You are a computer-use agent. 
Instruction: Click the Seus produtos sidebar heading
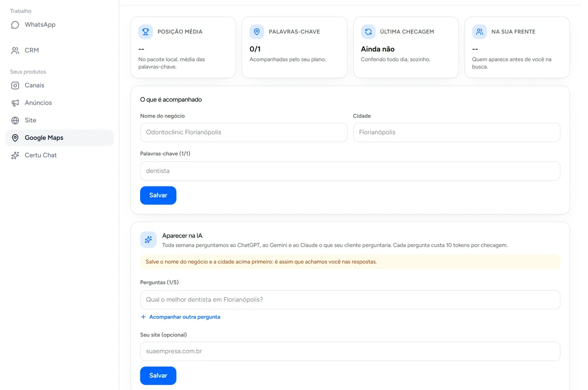pos(28,72)
